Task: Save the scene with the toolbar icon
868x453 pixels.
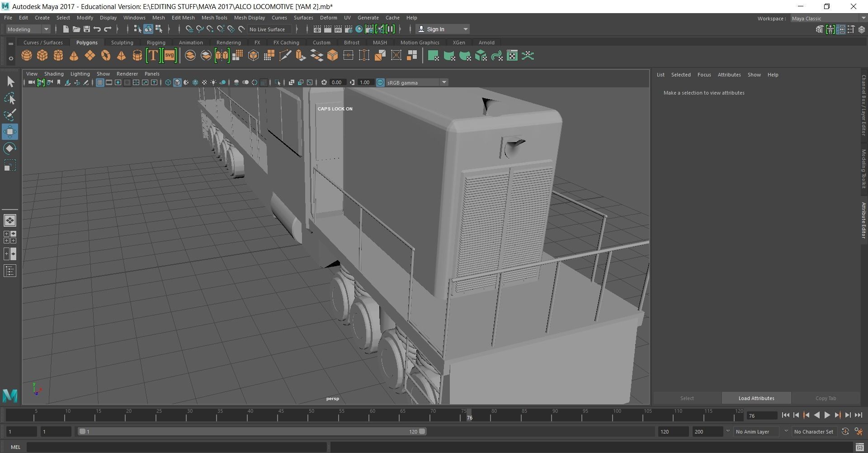Action: point(86,29)
